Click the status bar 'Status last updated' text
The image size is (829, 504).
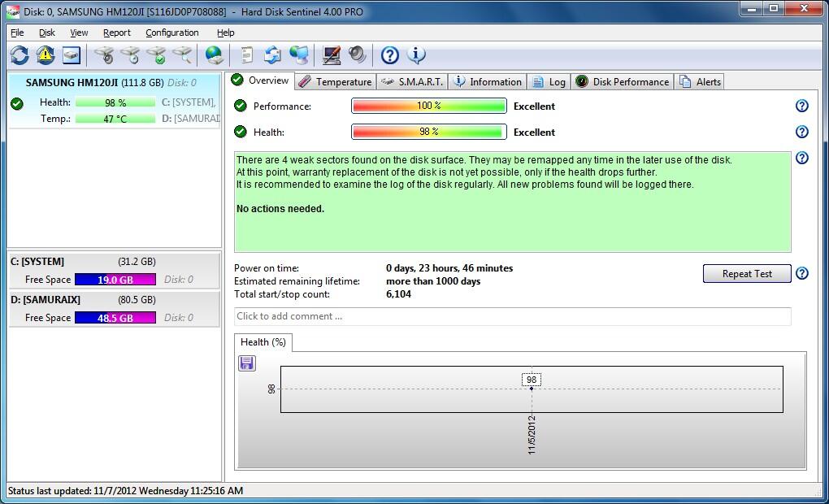coord(125,491)
